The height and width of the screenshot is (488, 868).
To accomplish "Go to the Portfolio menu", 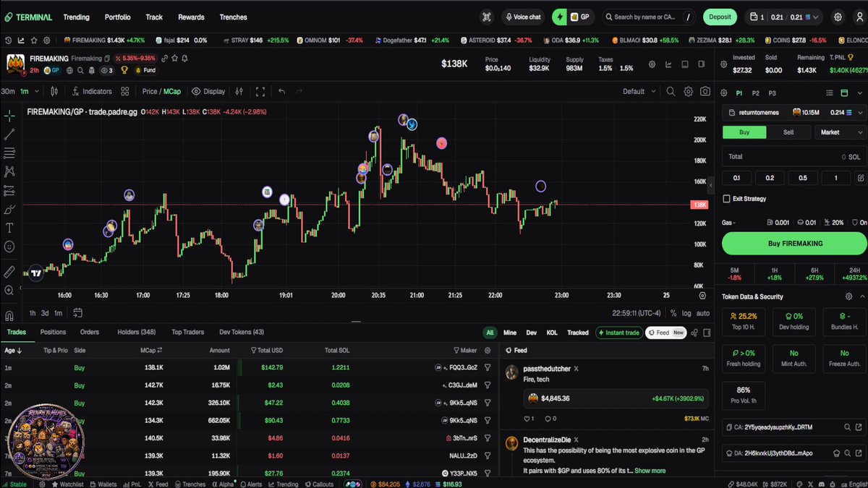I will pyautogui.click(x=118, y=17).
